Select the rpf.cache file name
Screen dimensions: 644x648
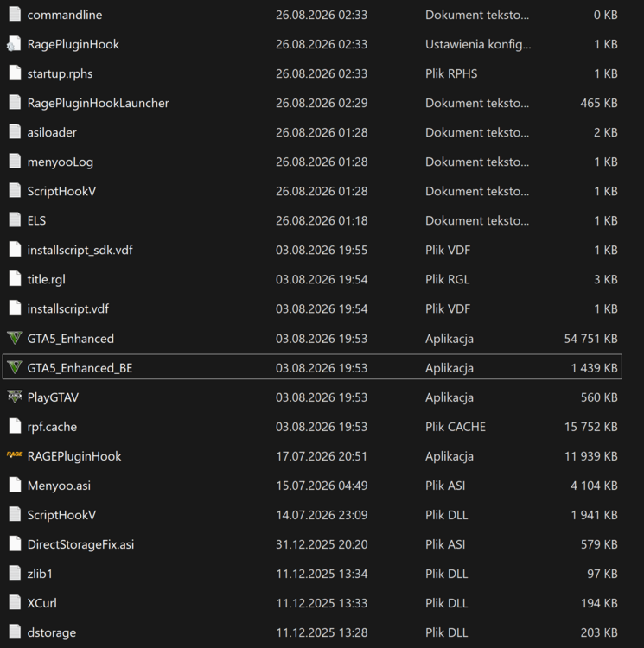coord(52,427)
